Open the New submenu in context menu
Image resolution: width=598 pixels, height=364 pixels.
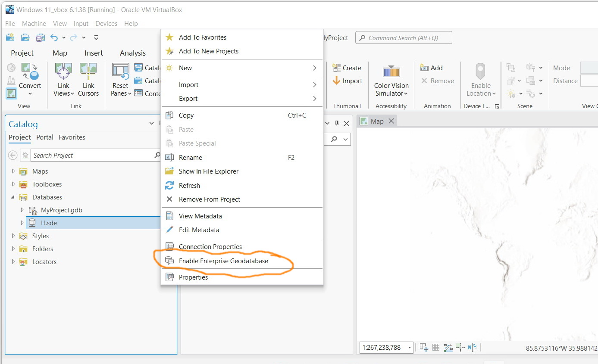tap(242, 68)
